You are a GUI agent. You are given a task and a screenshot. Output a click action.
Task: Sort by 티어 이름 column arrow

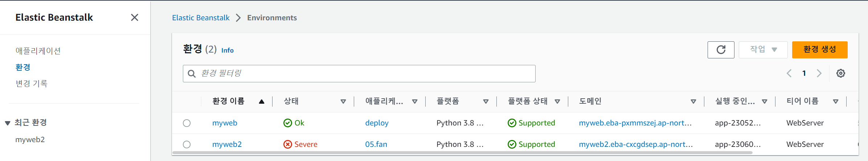pos(835,102)
